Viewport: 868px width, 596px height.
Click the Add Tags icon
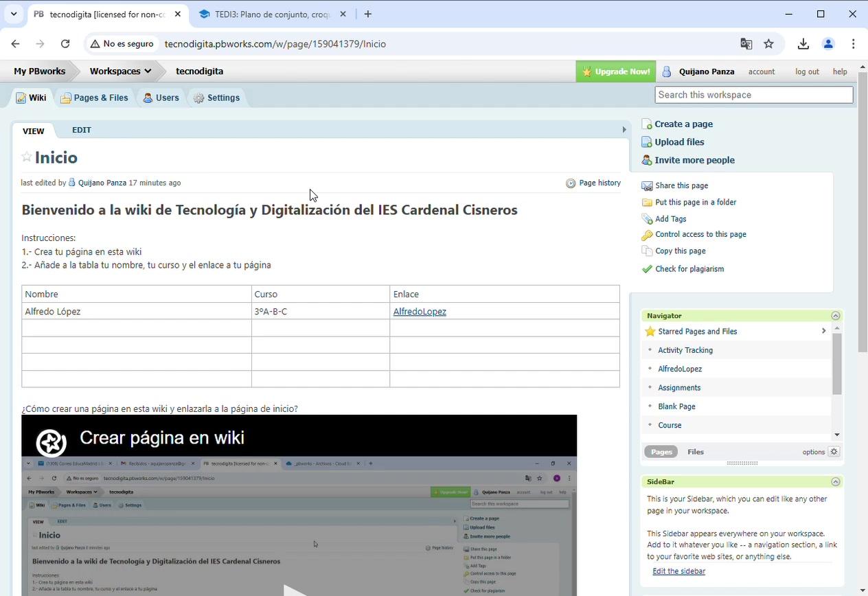(647, 219)
